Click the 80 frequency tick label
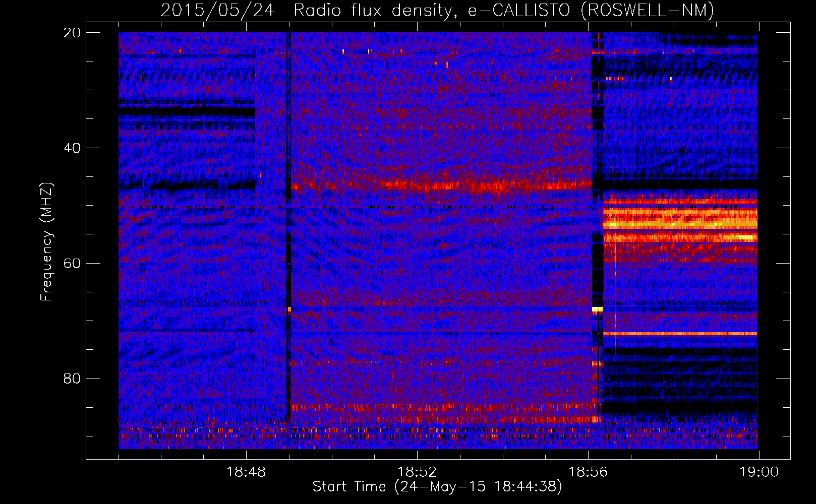This screenshot has width=816, height=504. click(x=72, y=379)
